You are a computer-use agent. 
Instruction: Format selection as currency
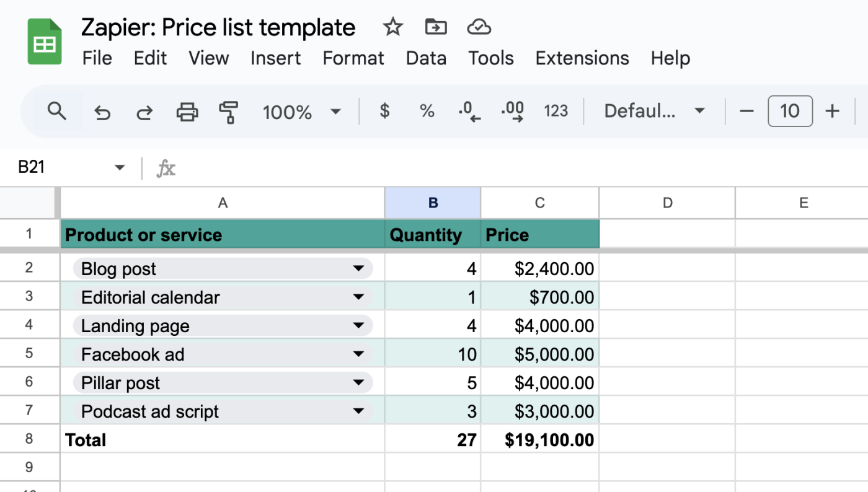tap(384, 112)
